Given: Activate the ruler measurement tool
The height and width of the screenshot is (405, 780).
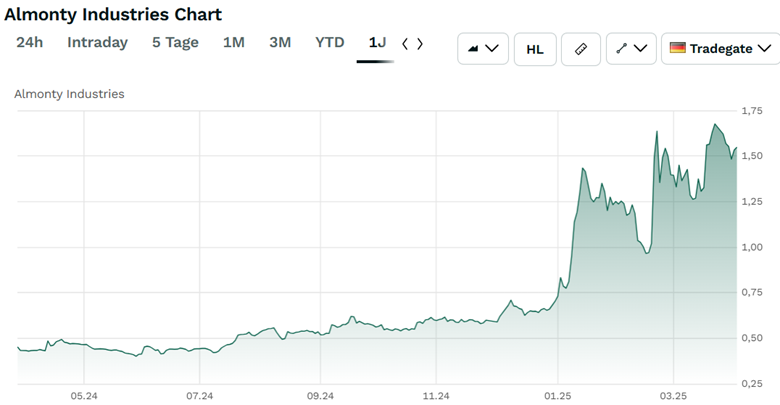Looking at the screenshot, I should pyautogui.click(x=581, y=48).
